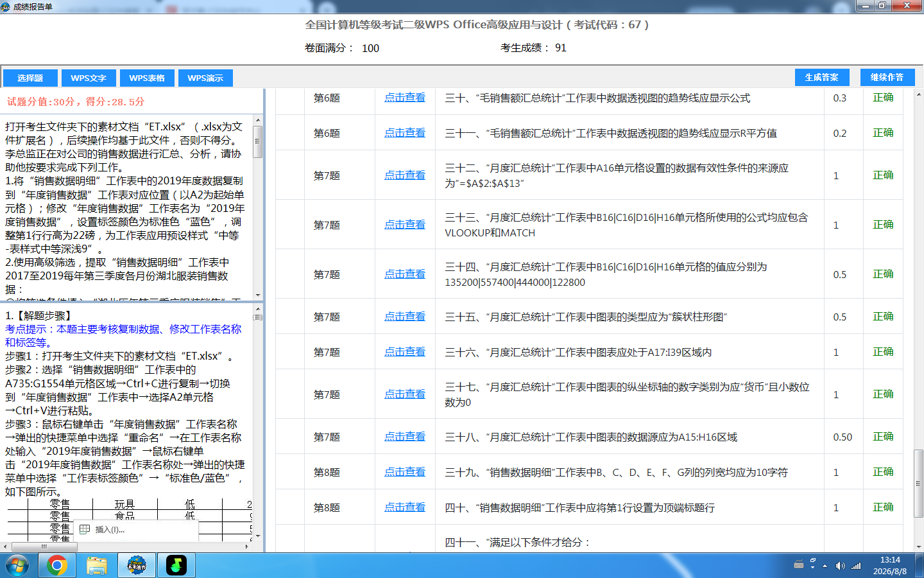Click the 成绩报告单 window title

(33, 6)
